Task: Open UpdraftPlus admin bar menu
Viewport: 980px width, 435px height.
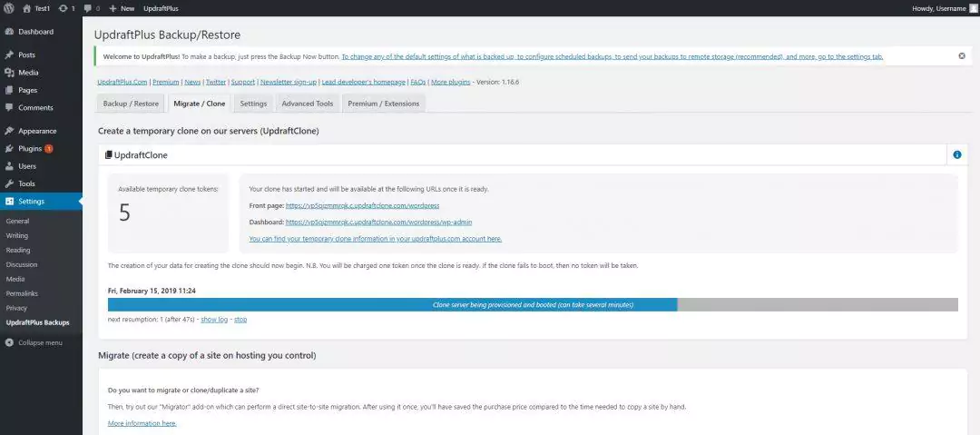Action: 161,8
